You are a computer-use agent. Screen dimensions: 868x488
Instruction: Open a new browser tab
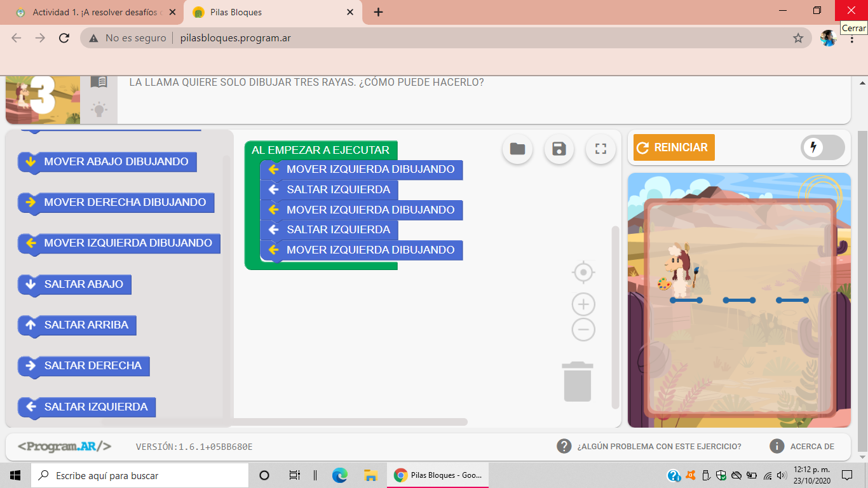pos(378,12)
